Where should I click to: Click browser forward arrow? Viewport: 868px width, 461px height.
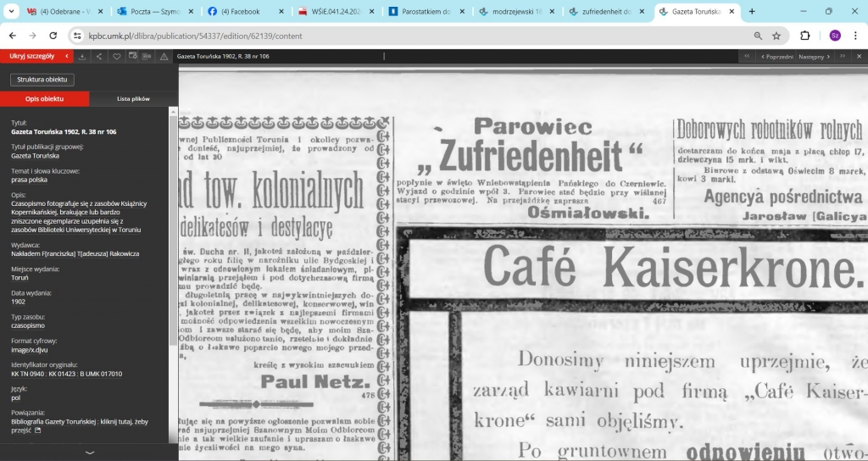tap(33, 36)
